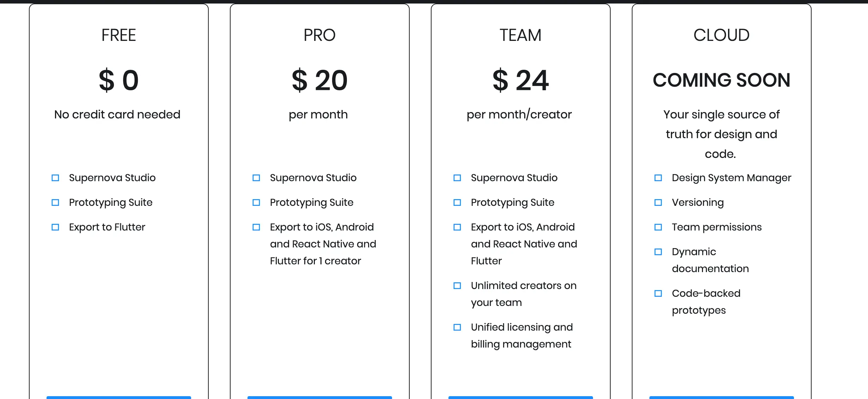Click the blue button under the PRO plan

coord(320,397)
